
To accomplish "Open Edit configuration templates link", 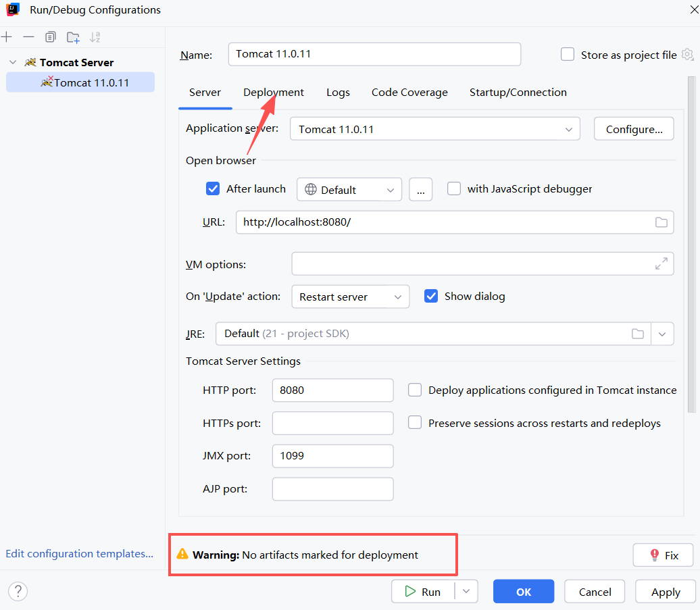I will (80, 553).
